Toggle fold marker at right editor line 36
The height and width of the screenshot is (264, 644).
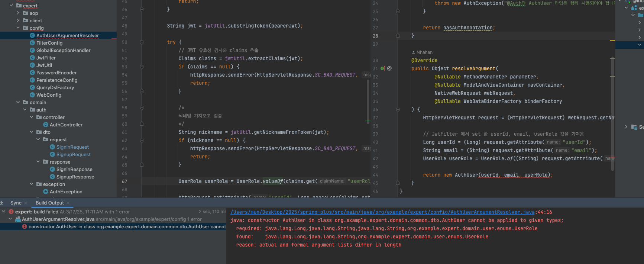[x=398, y=109]
